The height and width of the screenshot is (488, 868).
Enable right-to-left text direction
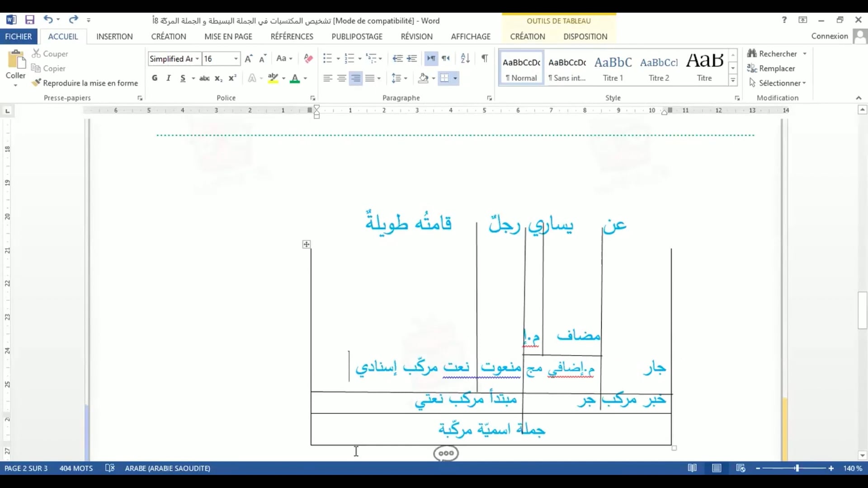(446, 58)
